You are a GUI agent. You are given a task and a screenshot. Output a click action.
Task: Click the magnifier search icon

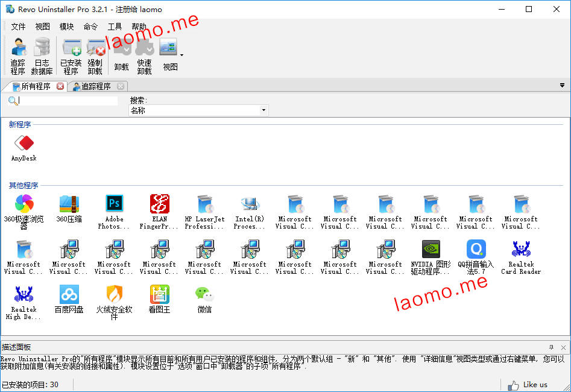(x=13, y=101)
